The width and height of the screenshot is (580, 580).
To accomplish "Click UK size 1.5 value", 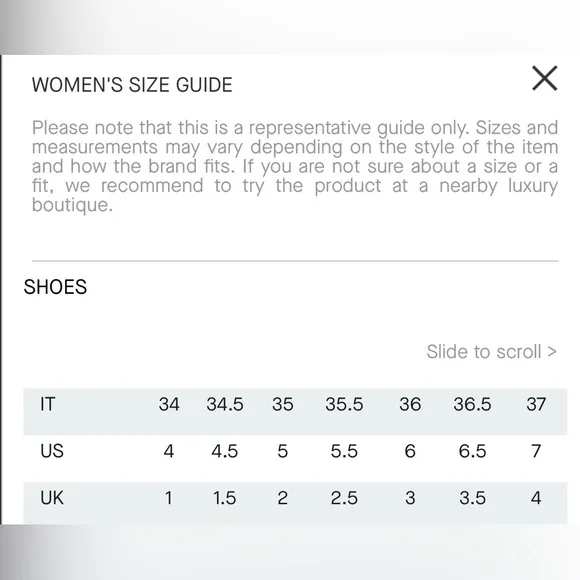I will pos(225,498).
